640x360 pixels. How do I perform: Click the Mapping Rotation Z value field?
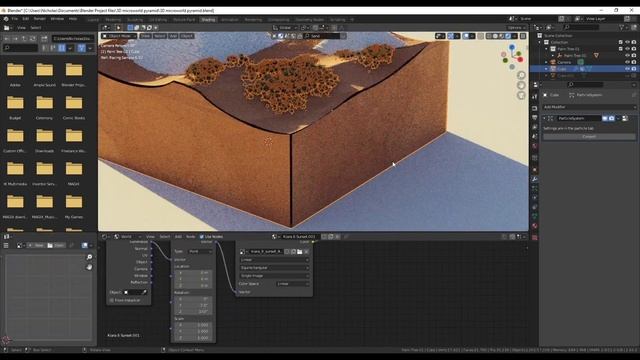pos(193,312)
